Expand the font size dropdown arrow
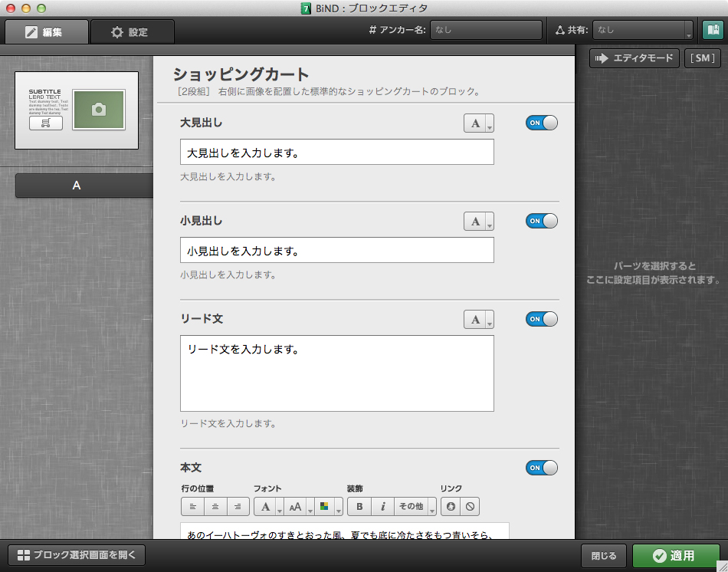Screen dimensions: 728x572 (310, 507)
